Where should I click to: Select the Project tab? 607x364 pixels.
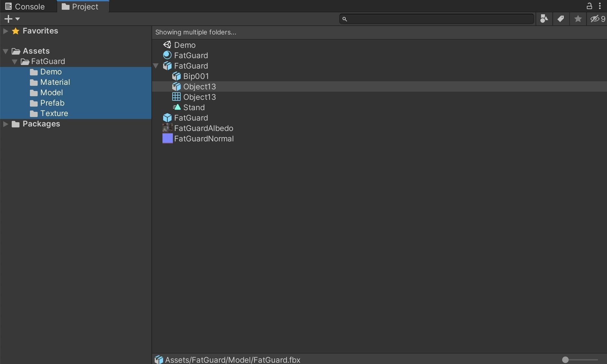80,6
